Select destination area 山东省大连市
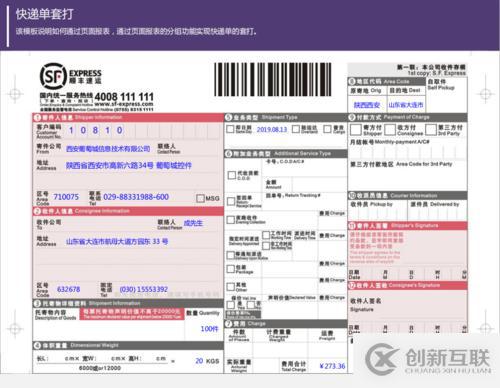 pos(406,105)
